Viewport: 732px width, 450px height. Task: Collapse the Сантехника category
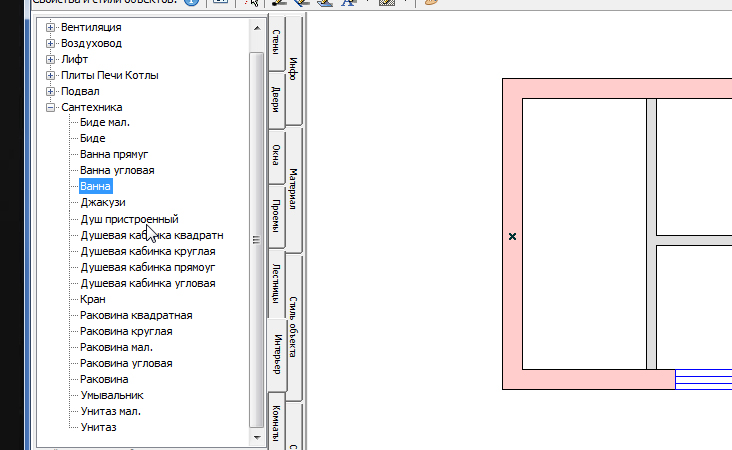[50, 107]
